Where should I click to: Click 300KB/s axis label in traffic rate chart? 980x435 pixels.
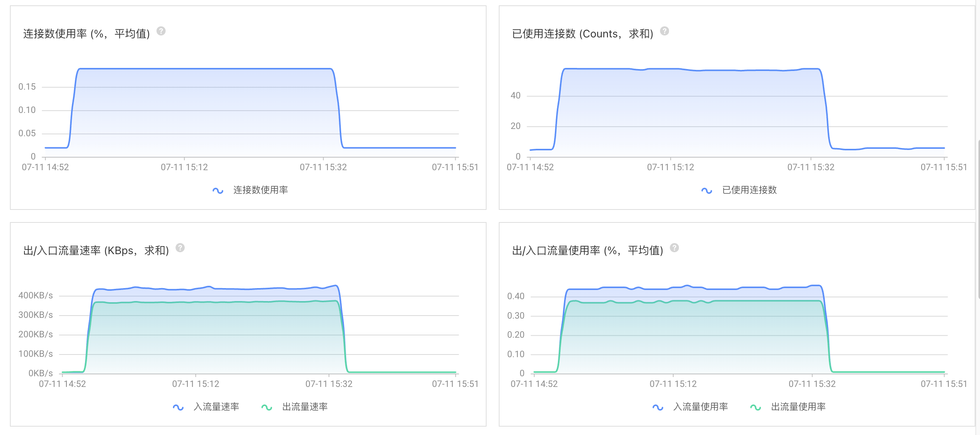coord(35,315)
